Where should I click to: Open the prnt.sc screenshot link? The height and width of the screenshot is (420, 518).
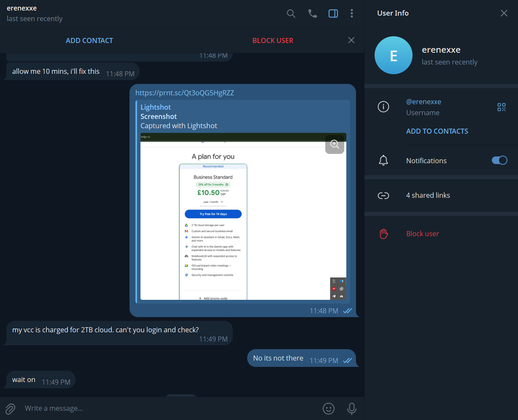pyautogui.click(x=185, y=93)
